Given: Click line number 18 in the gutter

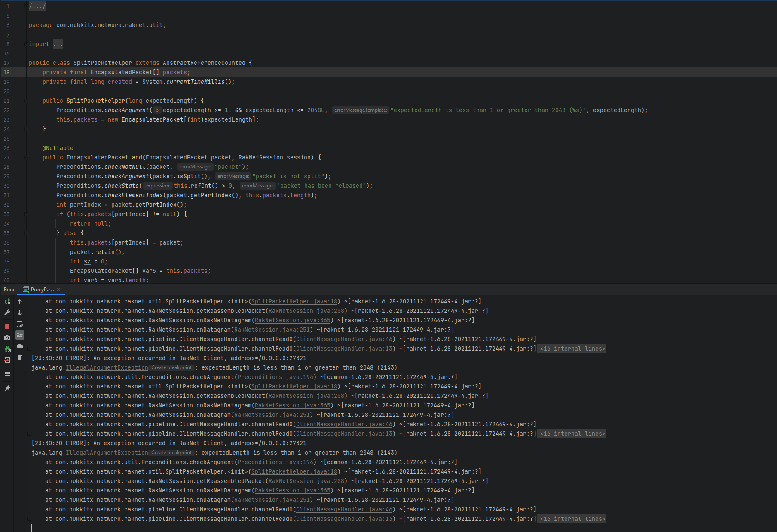Looking at the screenshot, I should (6, 72).
